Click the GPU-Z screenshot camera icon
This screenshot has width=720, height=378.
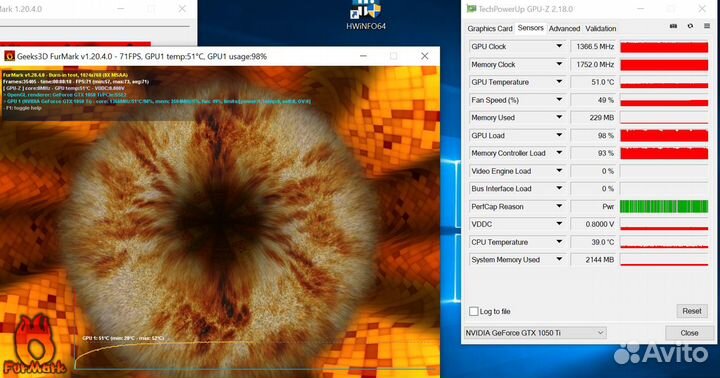pyautogui.click(x=673, y=27)
